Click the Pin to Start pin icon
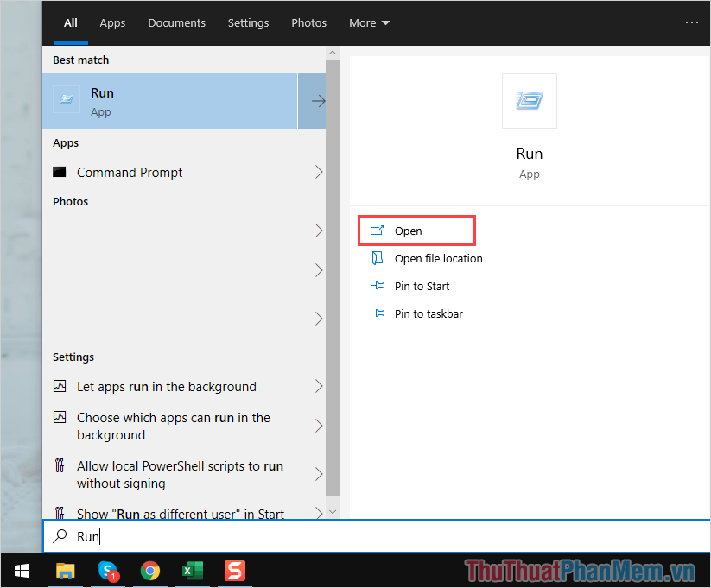 click(378, 286)
